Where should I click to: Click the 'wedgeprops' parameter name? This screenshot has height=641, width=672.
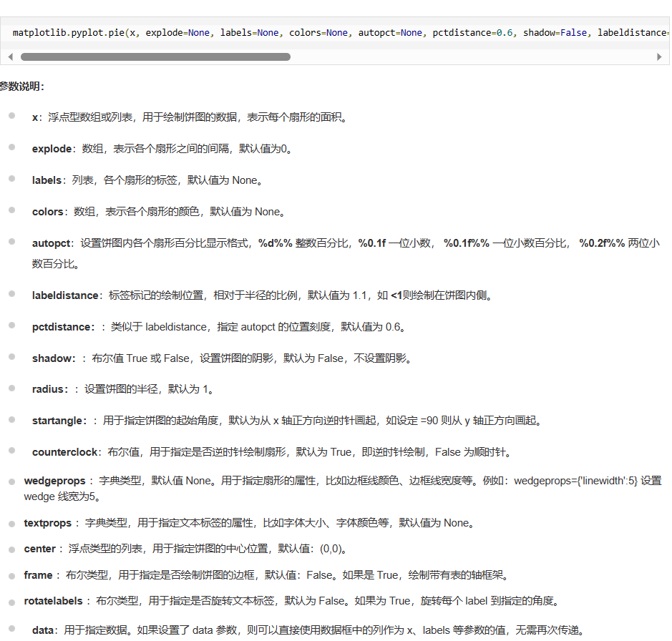(55, 481)
